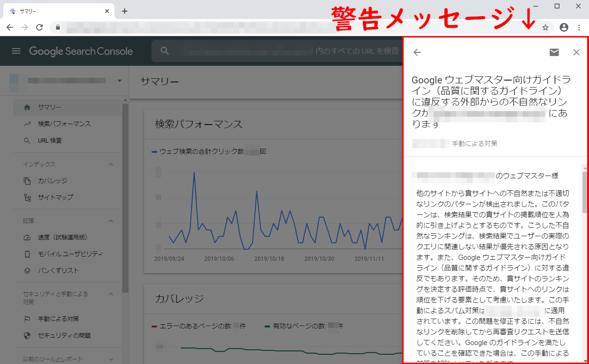Open セキュリティの問題 from the sidebar
Screen dimensions: 589x364
coord(67,335)
